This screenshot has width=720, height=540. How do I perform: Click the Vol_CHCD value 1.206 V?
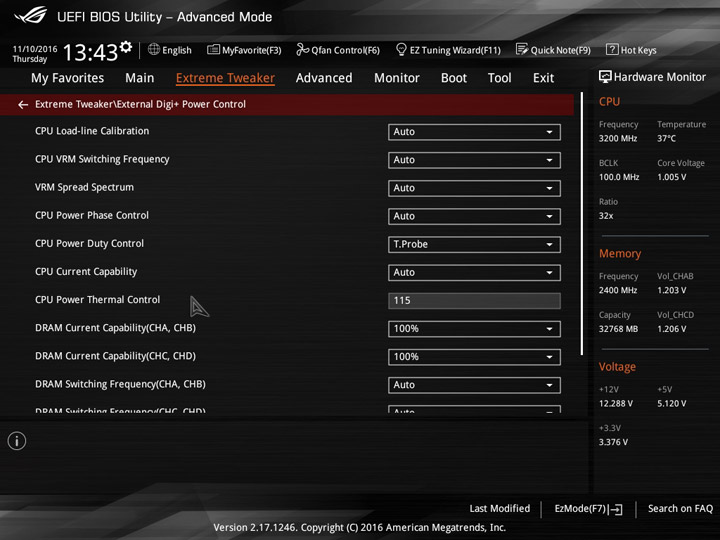[671, 329]
